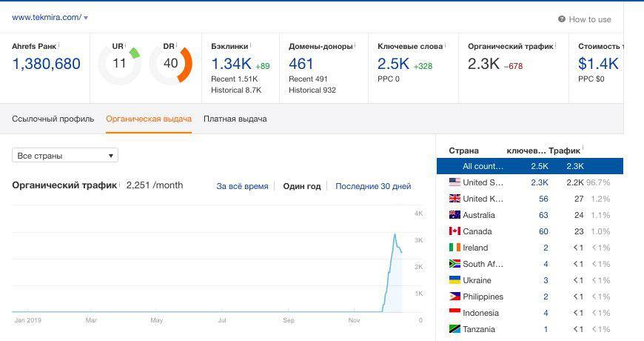Select the За всё время time range

coord(242,186)
